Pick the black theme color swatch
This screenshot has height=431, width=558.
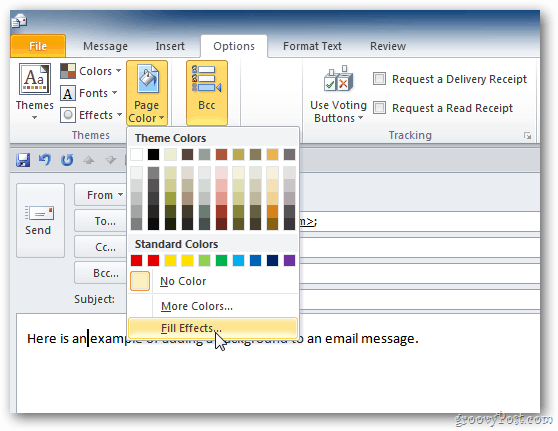coord(153,155)
